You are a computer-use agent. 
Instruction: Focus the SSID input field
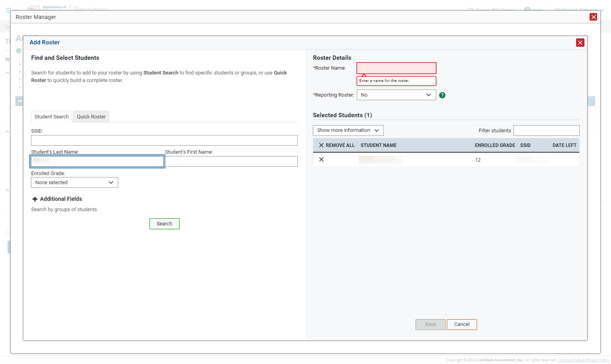coord(164,140)
